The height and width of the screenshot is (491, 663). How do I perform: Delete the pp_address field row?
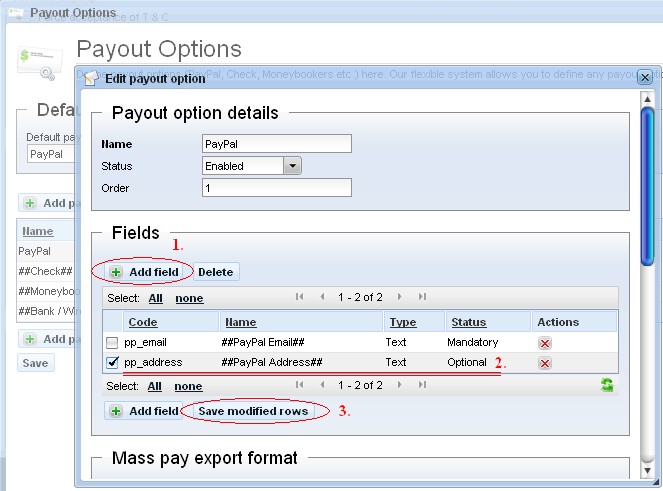545,363
